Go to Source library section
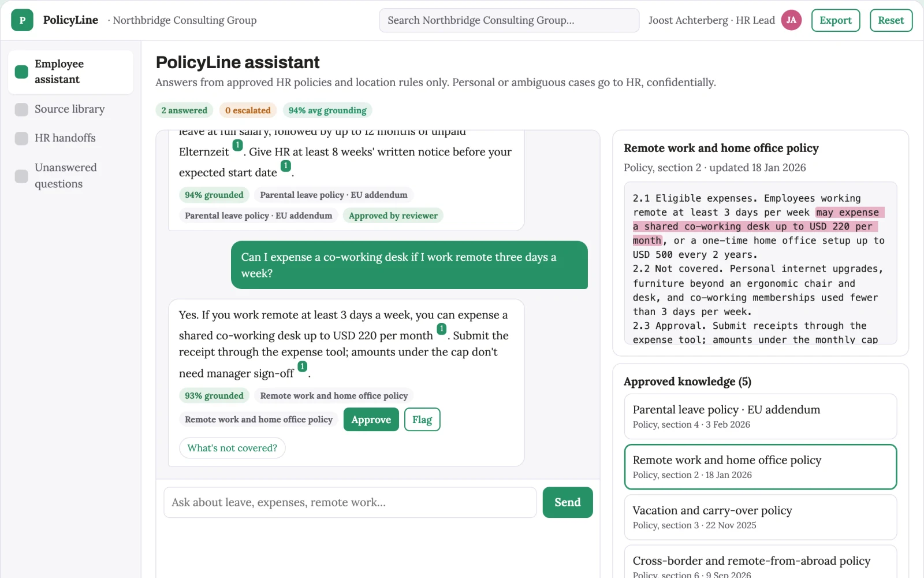 click(x=70, y=109)
